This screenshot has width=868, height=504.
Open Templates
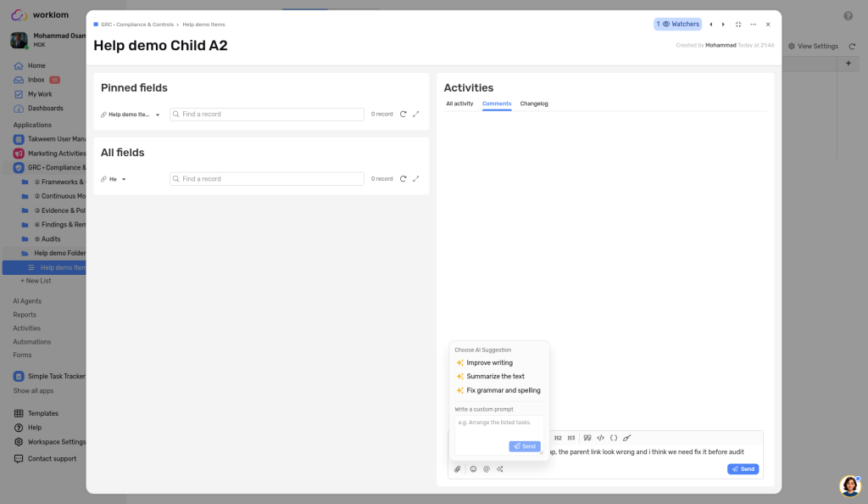point(36,414)
